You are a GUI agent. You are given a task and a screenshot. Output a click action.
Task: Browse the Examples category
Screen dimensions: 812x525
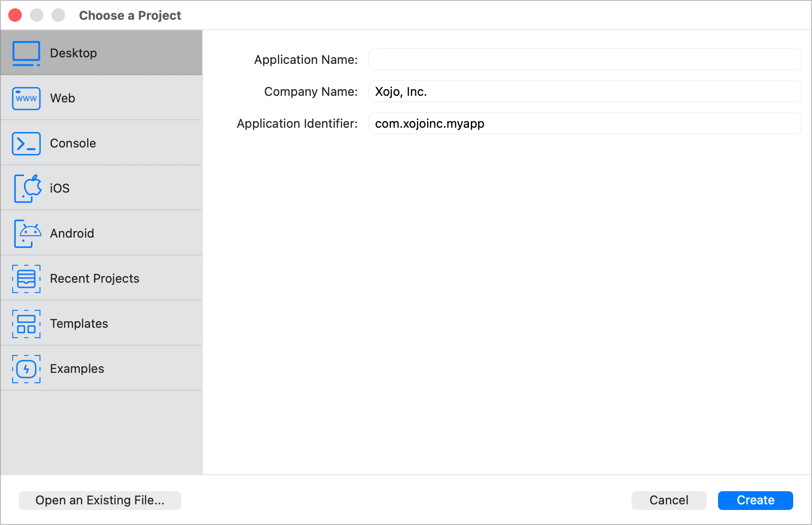click(x=77, y=369)
